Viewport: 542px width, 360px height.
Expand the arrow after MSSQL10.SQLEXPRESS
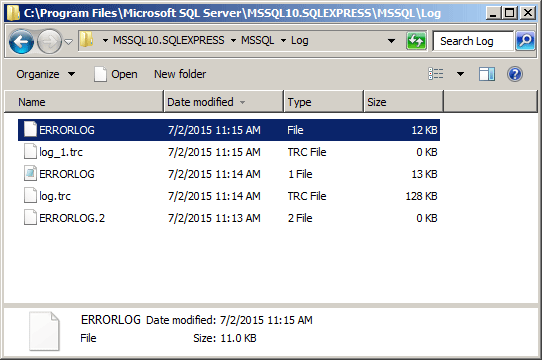coord(233,41)
